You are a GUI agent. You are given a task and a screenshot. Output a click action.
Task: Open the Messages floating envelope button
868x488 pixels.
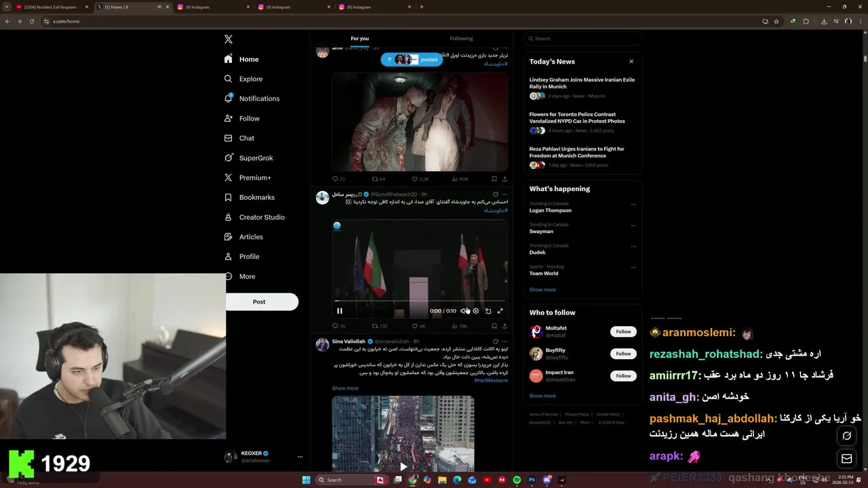pos(847,459)
